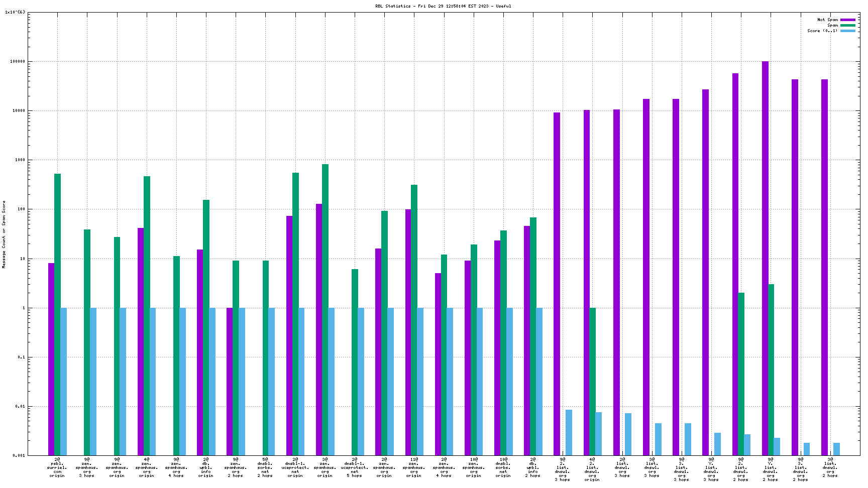Click the purple Not Spam legend swatch
This screenshot has height=488, width=868.
tap(848, 20)
